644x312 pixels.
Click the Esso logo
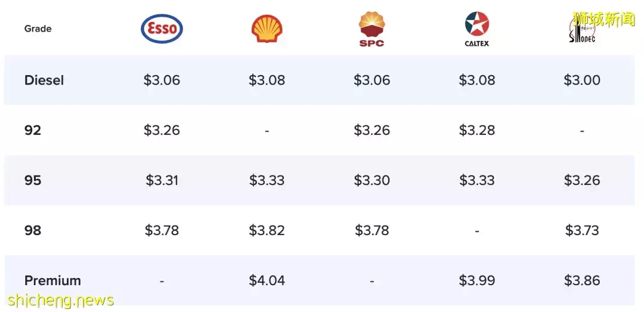(162, 29)
